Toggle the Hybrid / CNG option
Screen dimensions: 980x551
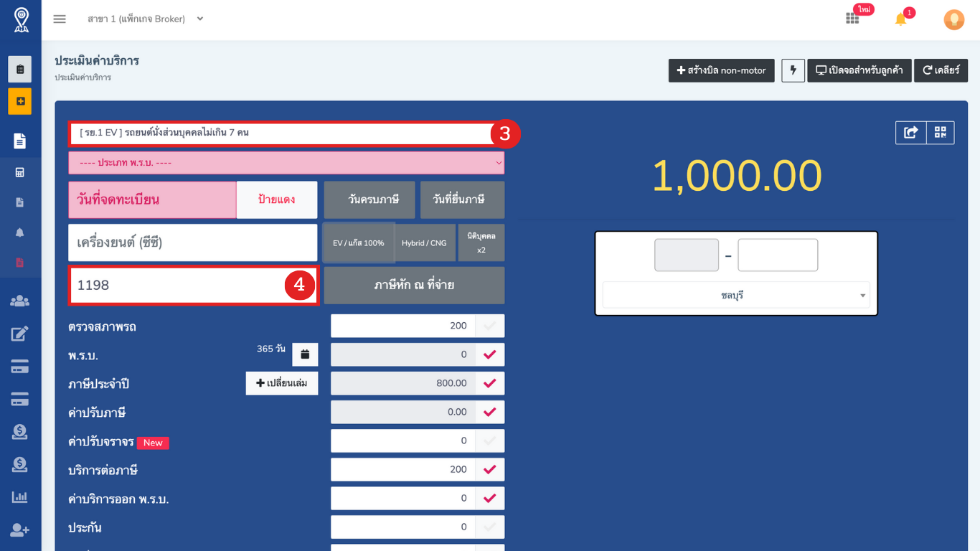point(424,242)
